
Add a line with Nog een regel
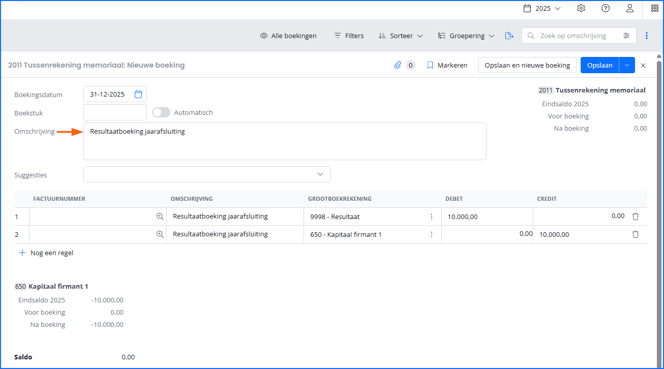coord(46,253)
